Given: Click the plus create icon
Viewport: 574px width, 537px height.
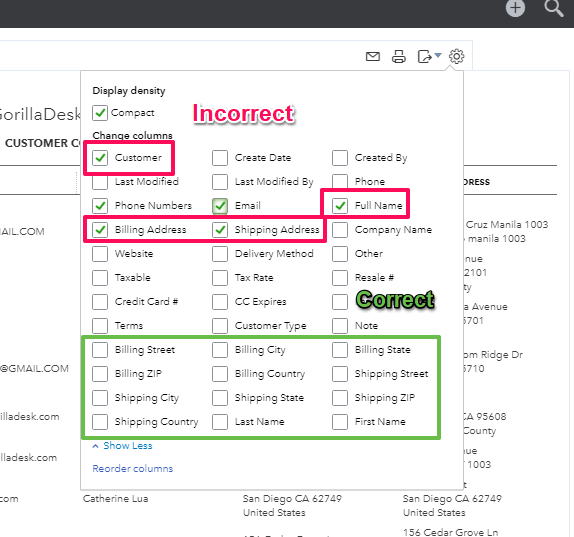Looking at the screenshot, I should (x=515, y=8).
